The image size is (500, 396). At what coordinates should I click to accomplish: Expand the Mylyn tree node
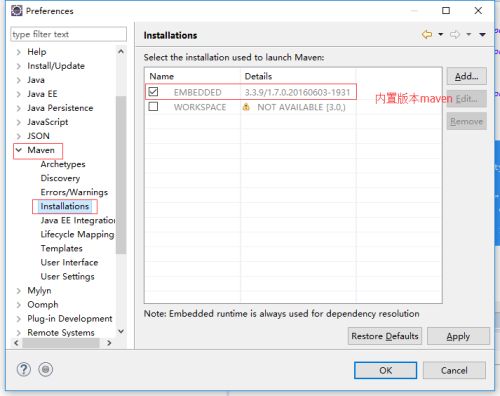click(x=19, y=291)
